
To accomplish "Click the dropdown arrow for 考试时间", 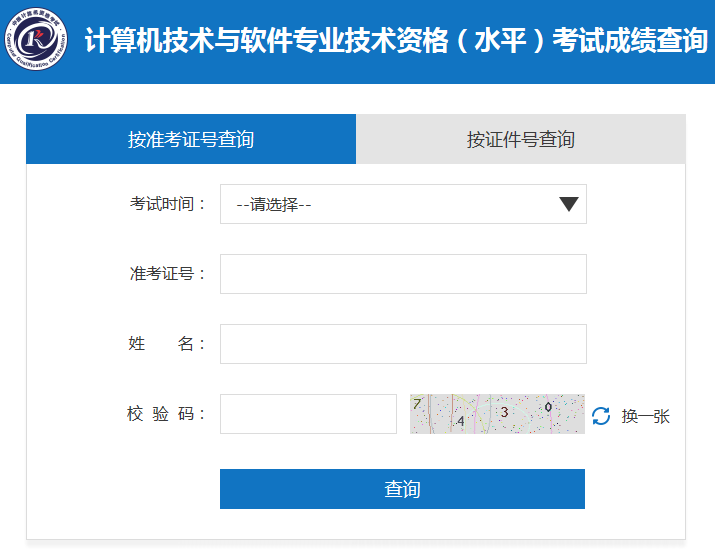I will (569, 204).
